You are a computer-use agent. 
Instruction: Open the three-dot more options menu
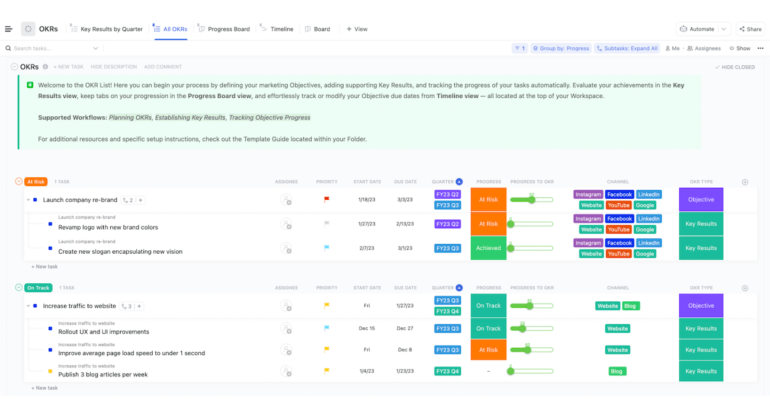click(x=760, y=48)
